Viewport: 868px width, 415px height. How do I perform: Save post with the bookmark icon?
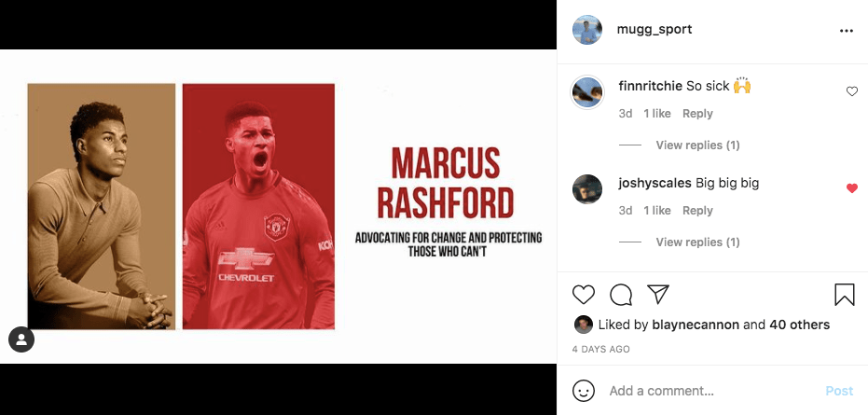point(844,295)
